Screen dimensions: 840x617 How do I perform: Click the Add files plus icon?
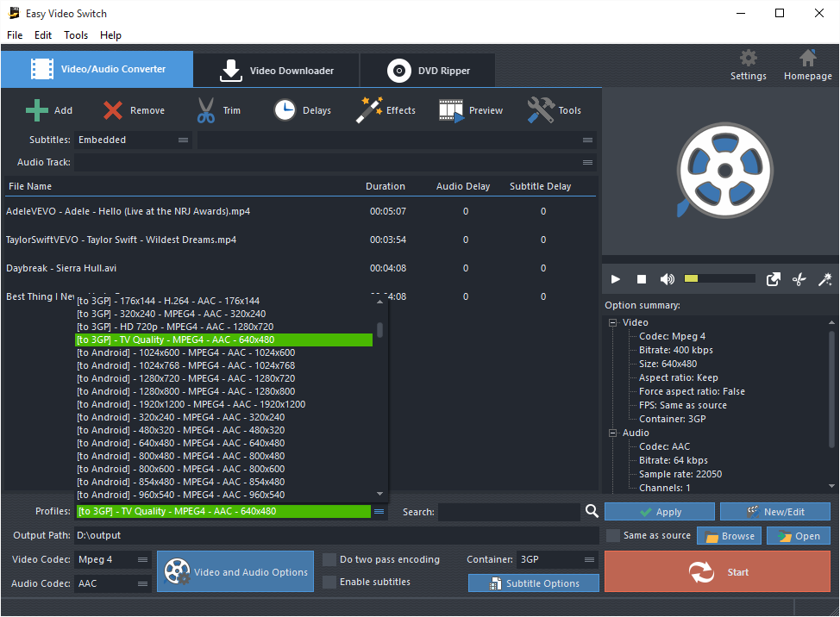point(37,110)
